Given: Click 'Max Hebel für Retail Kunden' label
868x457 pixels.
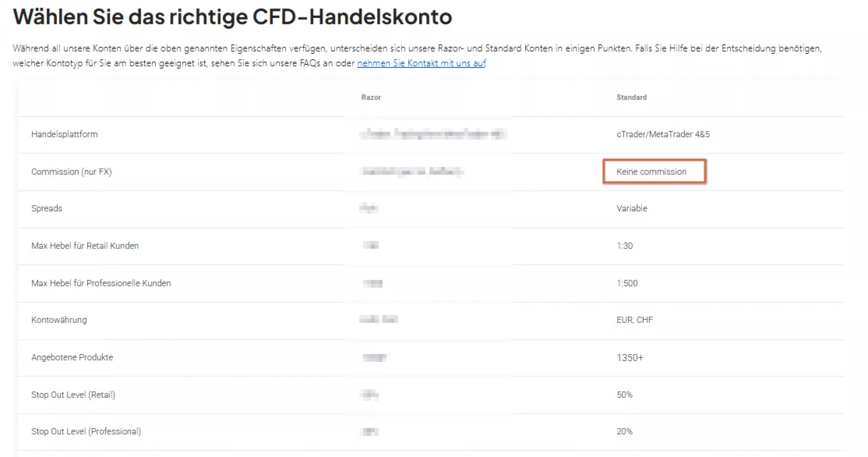Looking at the screenshot, I should tap(85, 246).
